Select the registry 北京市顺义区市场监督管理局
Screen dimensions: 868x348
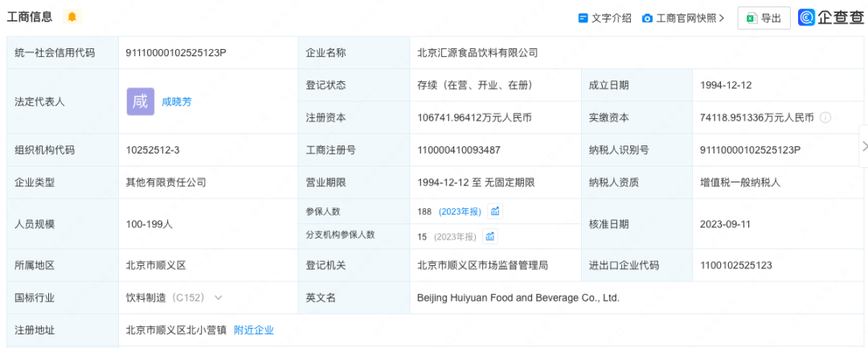point(483,265)
